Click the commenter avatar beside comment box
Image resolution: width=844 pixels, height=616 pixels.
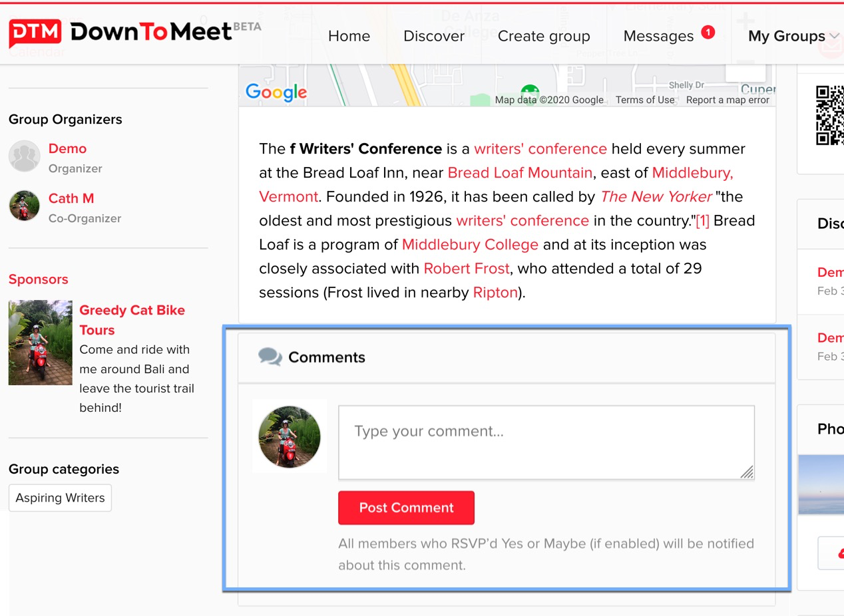pyautogui.click(x=290, y=436)
